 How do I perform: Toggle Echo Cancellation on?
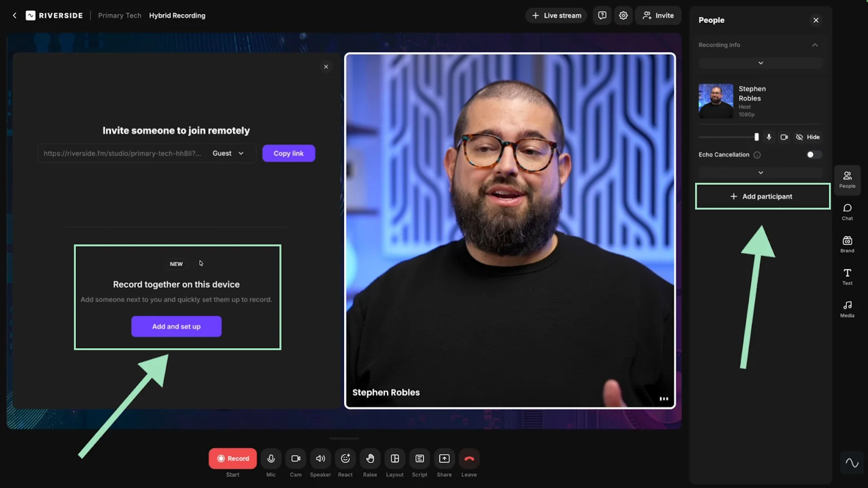[812, 155]
